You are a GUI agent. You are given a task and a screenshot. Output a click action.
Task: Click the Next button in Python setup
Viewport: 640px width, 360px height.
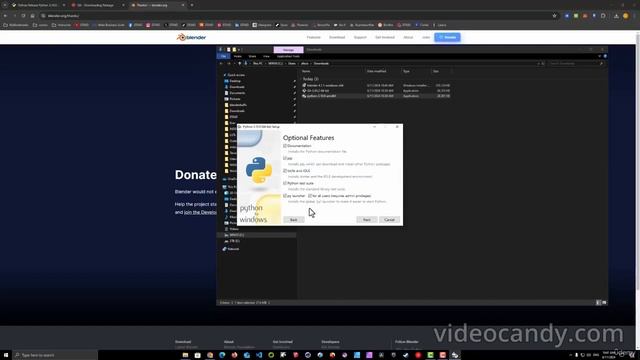[x=367, y=220]
